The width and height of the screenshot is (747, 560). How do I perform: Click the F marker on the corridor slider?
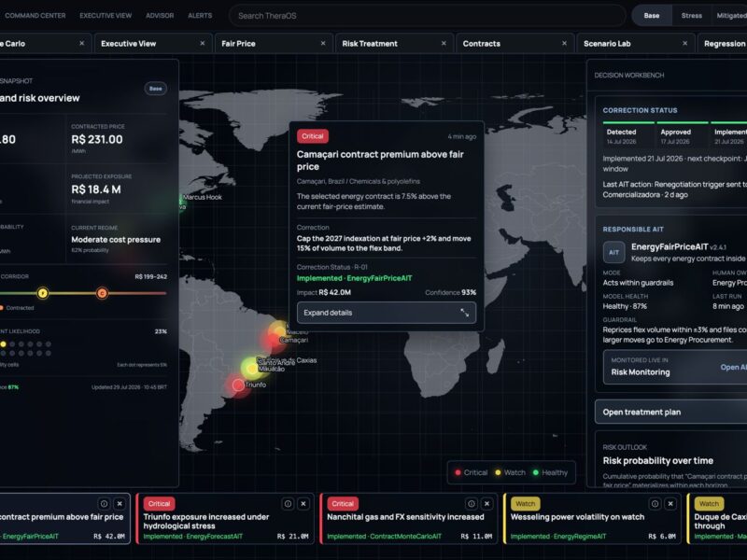(x=42, y=293)
